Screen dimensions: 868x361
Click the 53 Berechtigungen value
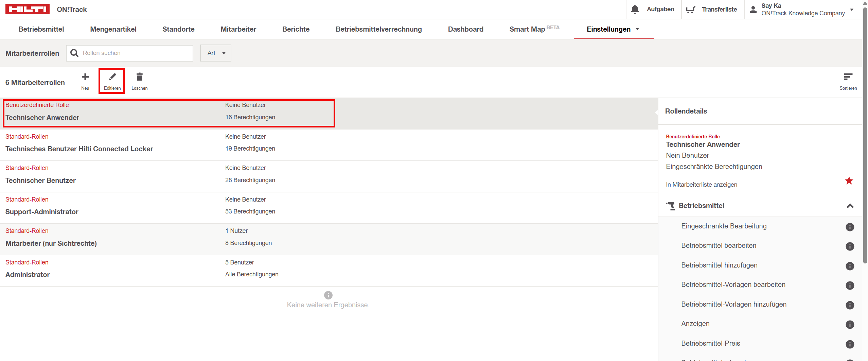[x=250, y=211]
